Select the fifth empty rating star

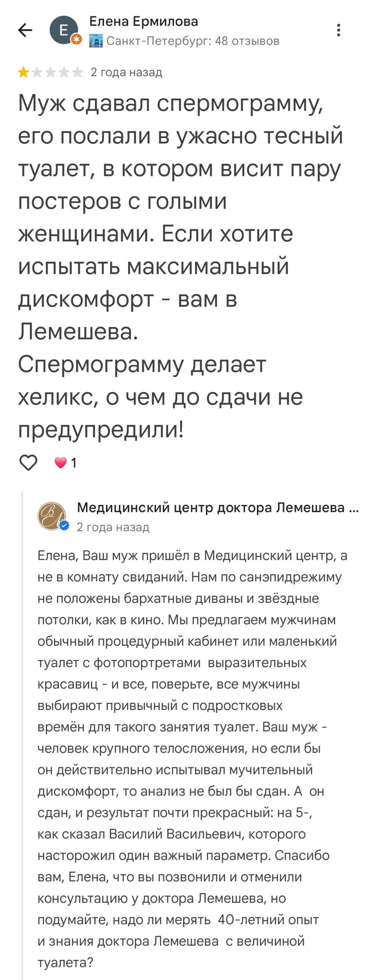[78, 71]
